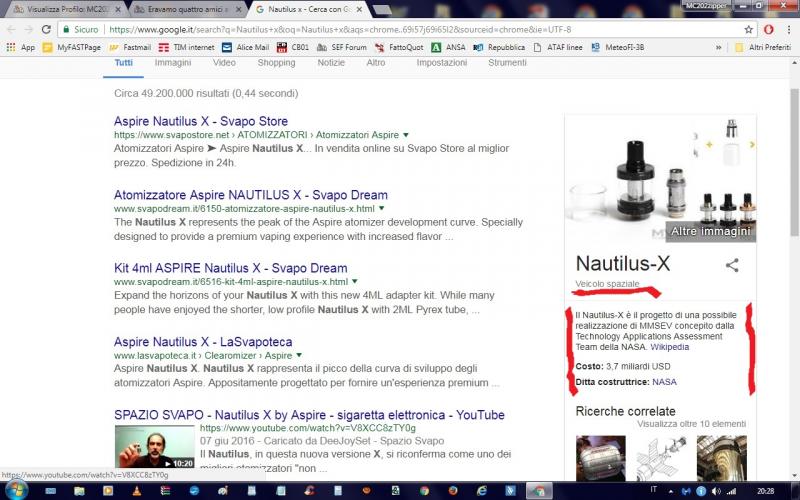Open Internet Explorer from the taskbar
Viewport: 800px width, 500px height.
[482, 491]
